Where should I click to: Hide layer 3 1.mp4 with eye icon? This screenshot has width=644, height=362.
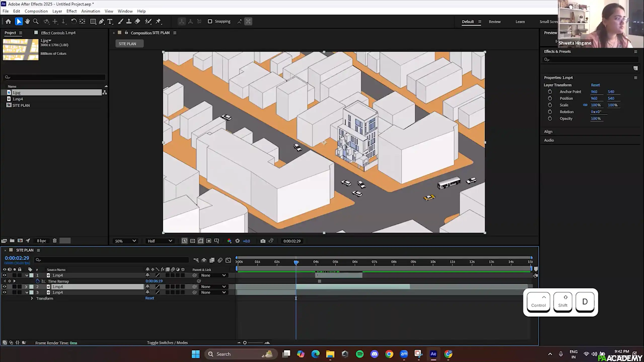pos(4,292)
